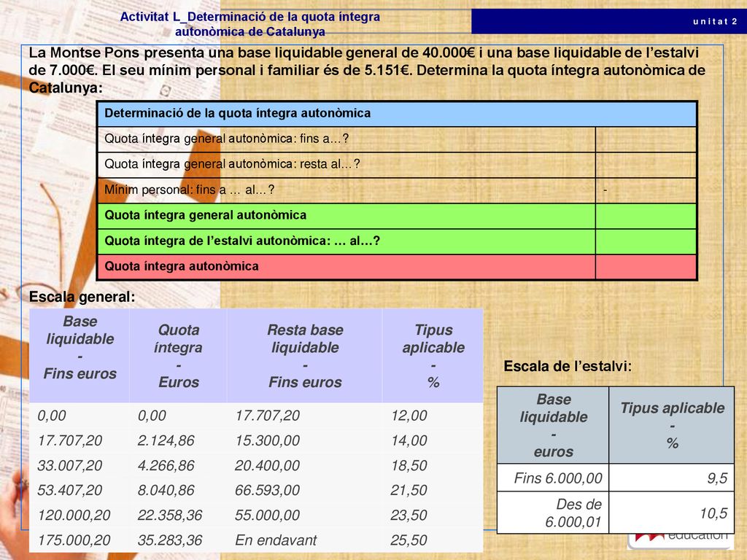Viewport: 747px width, 560px height.
Task: Click the 'Tipus aplicable - %' header in general scale
Action: click(x=433, y=356)
